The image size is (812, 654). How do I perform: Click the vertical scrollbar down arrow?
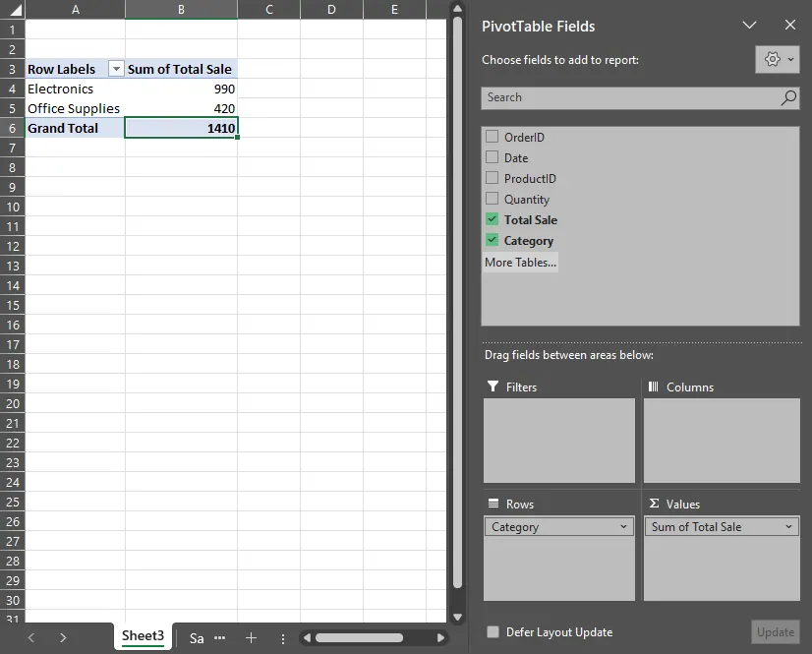[456, 617]
